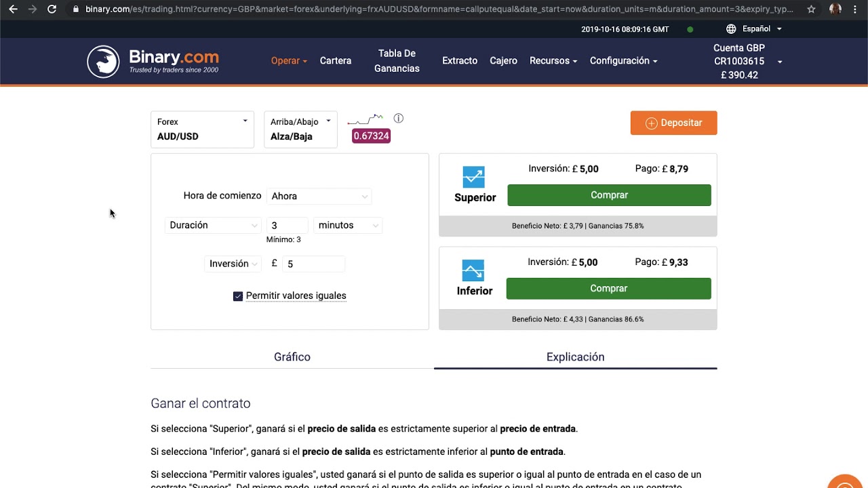Click Beneficio Neto £ 4,33 text

click(547, 319)
